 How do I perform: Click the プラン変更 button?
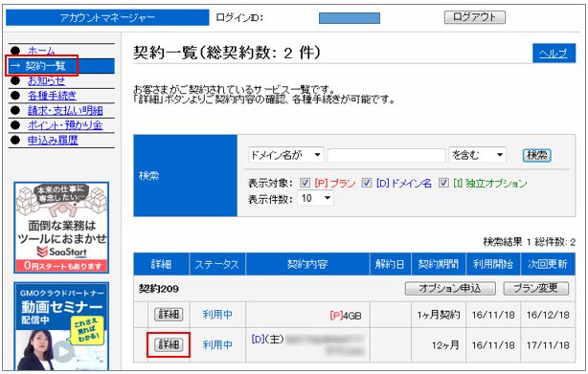[535, 288]
